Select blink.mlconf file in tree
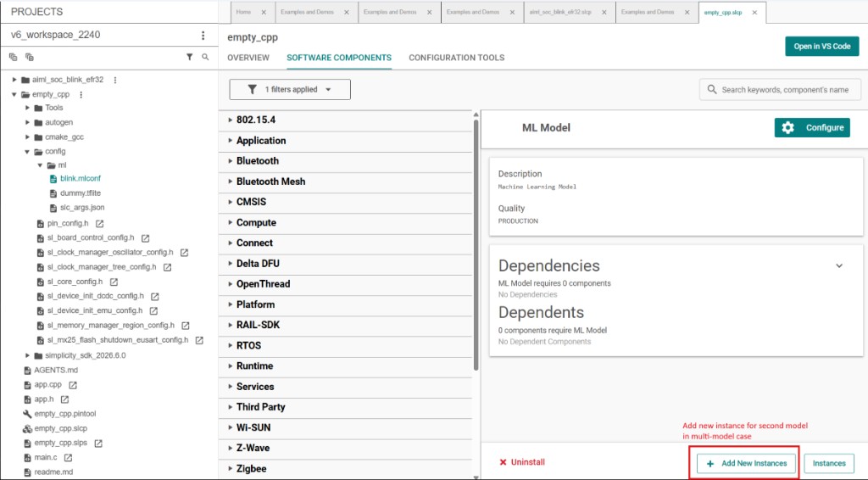 (x=81, y=179)
